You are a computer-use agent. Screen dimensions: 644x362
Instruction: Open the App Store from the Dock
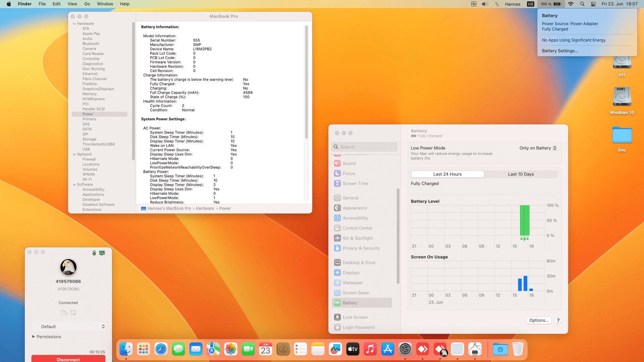tap(387, 349)
